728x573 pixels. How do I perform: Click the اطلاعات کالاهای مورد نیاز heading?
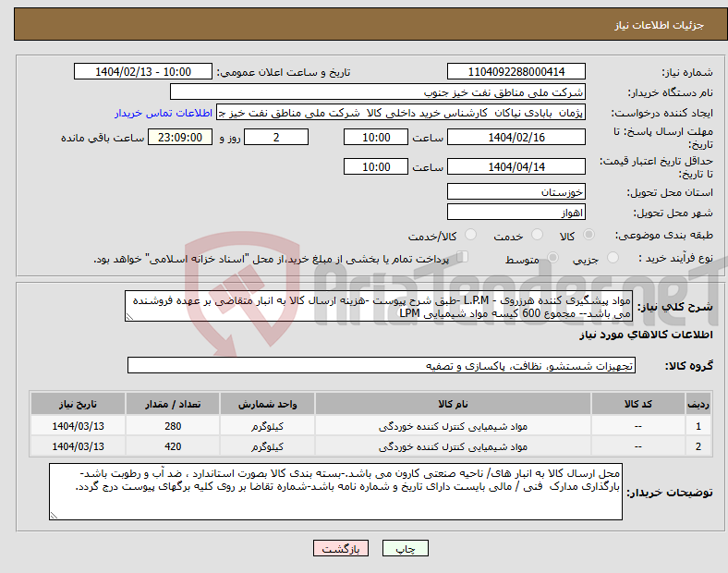pos(646,335)
